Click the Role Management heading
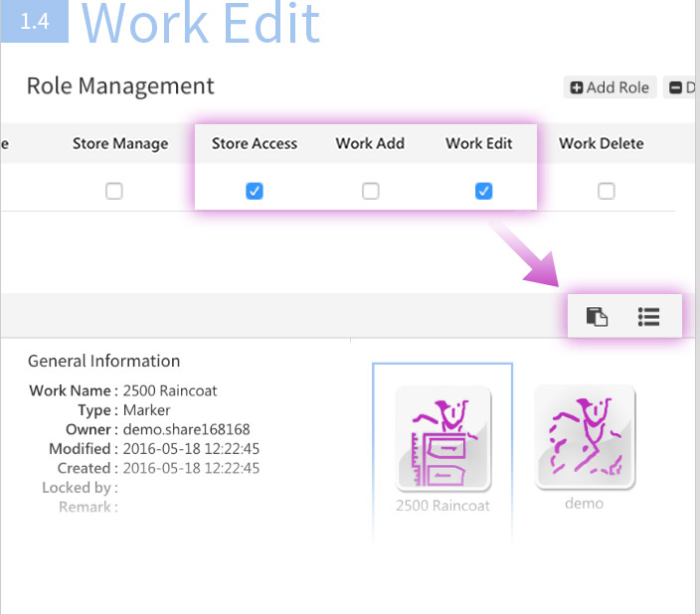This screenshot has width=700, height=614. click(120, 85)
